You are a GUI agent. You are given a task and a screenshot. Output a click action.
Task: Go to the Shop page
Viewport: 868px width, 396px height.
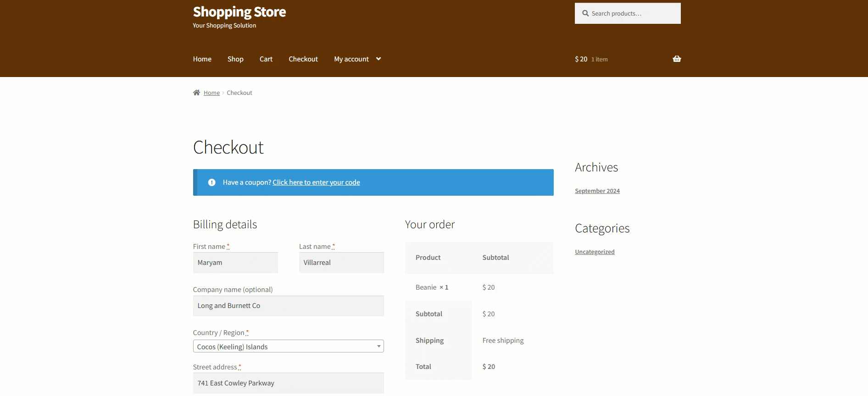point(235,59)
